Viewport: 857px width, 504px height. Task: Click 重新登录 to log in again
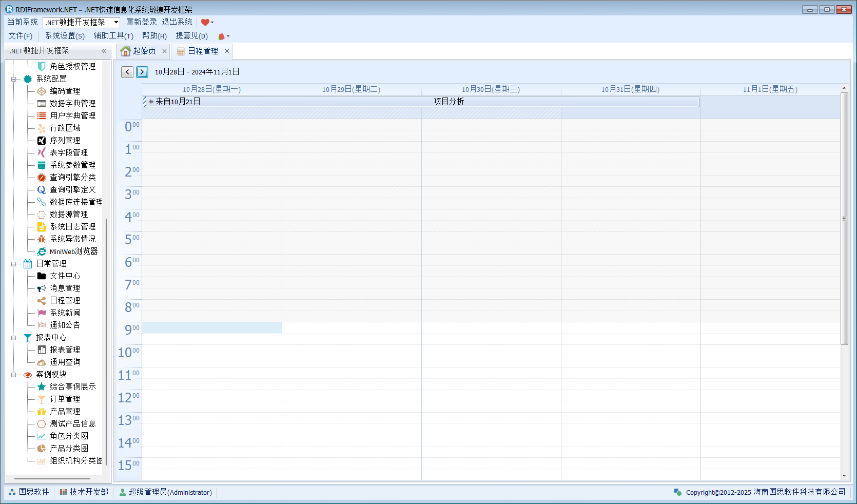[x=142, y=22]
